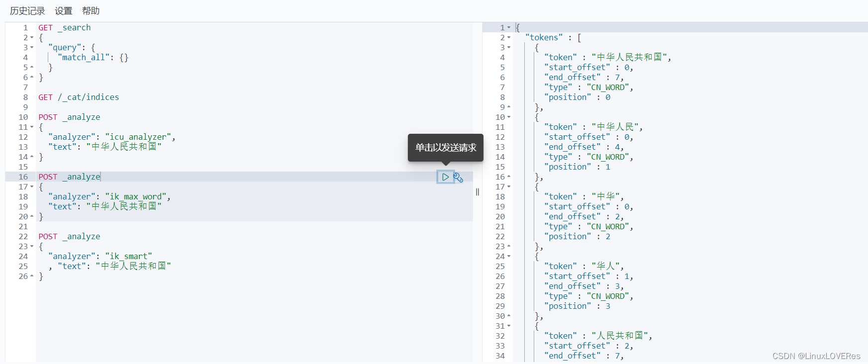Toggle fold marker at editor line 26
Viewport: 868px width, 364px height.
coord(32,276)
